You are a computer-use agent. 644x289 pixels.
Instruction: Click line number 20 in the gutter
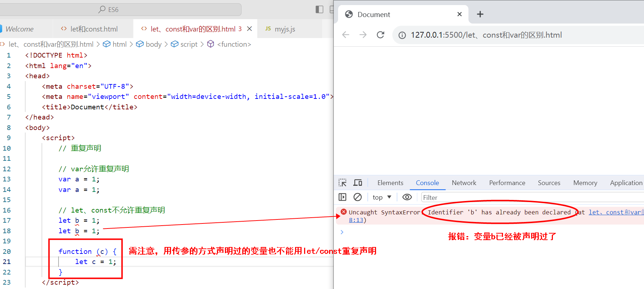point(7,251)
